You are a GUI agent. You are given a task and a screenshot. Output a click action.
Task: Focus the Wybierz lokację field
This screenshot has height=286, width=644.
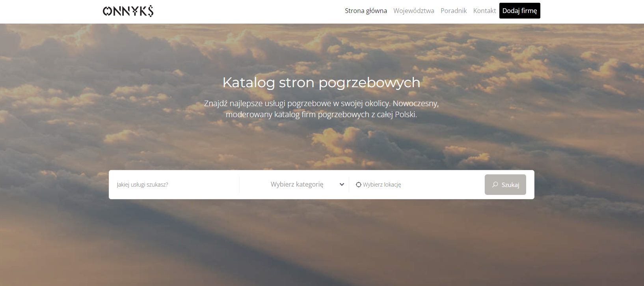click(417, 185)
